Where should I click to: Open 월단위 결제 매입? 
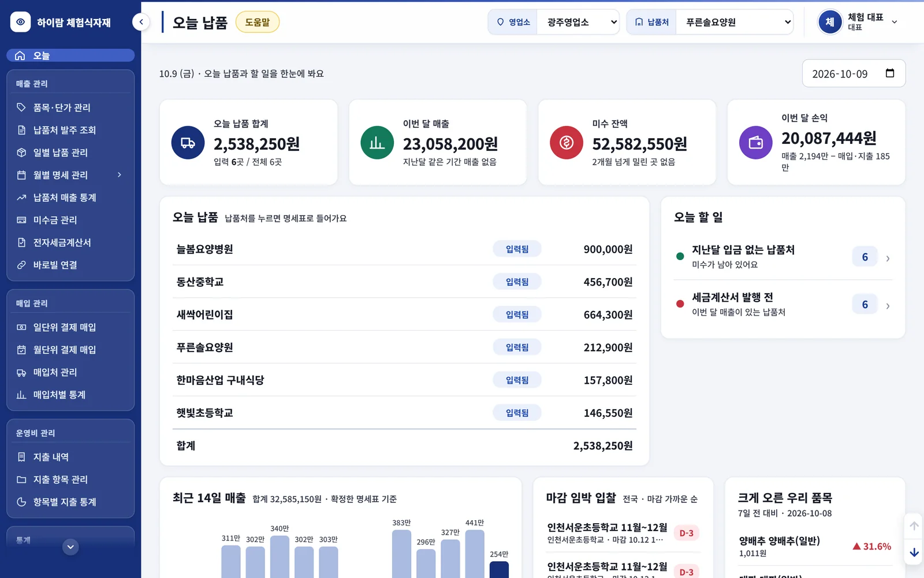[70, 350]
